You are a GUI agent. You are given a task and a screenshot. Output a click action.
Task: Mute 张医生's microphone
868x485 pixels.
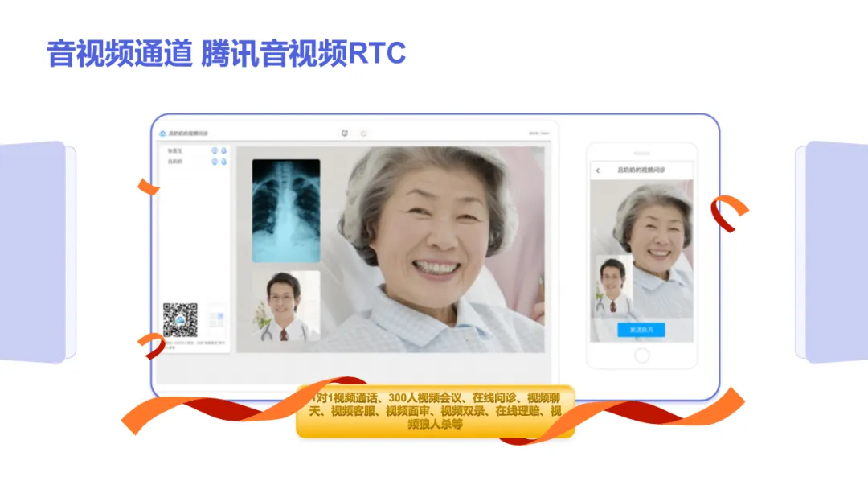[x=223, y=150]
